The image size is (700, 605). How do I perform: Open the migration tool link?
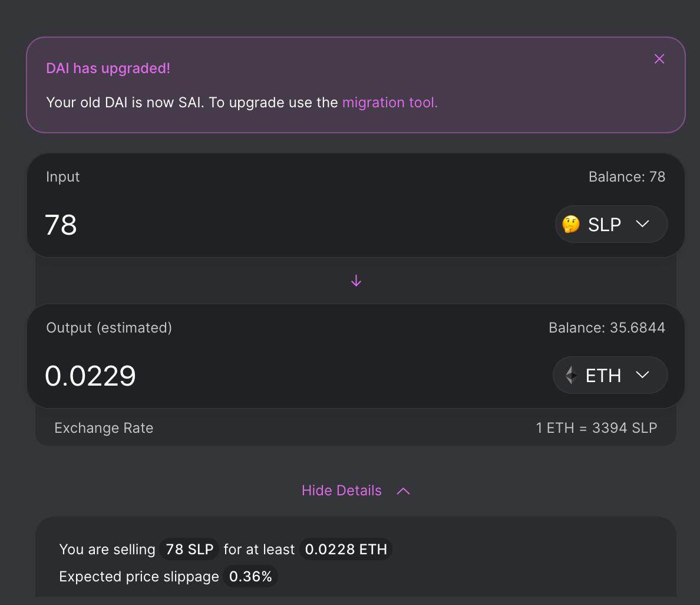pos(389,103)
